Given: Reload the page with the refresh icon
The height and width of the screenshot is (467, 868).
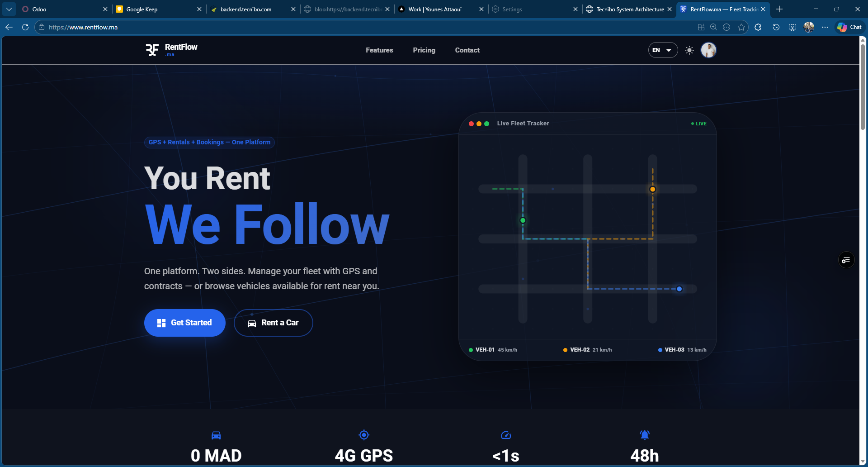Looking at the screenshot, I should click(25, 27).
